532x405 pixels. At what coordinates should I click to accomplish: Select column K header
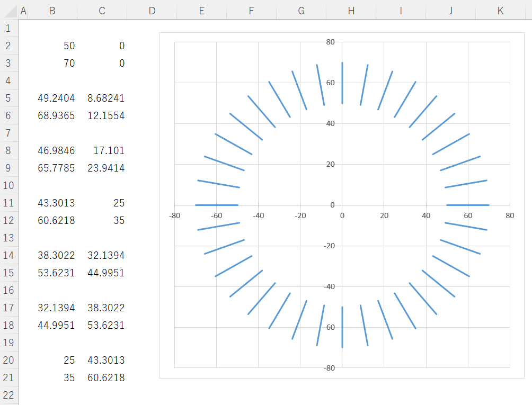coord(500,11)
